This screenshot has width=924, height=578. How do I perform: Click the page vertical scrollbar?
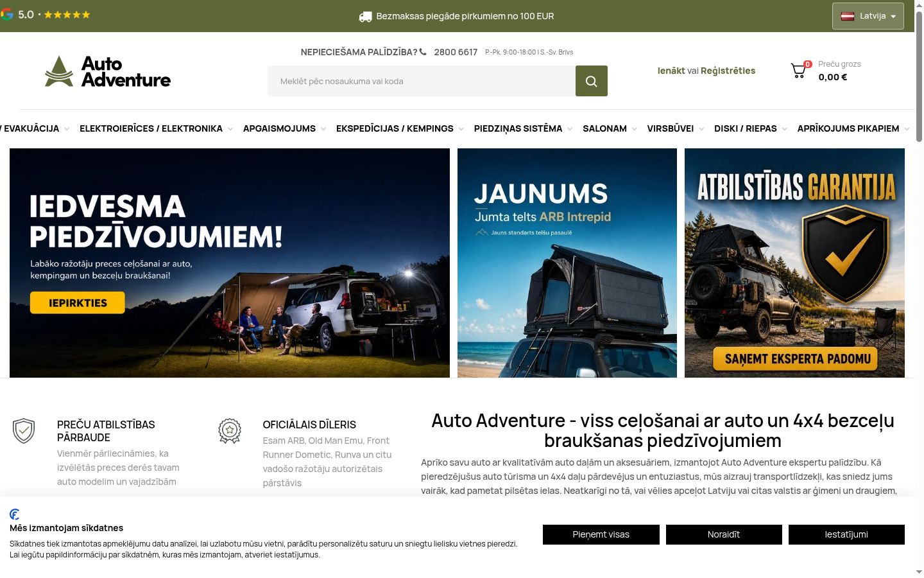(x=919, y=77)
